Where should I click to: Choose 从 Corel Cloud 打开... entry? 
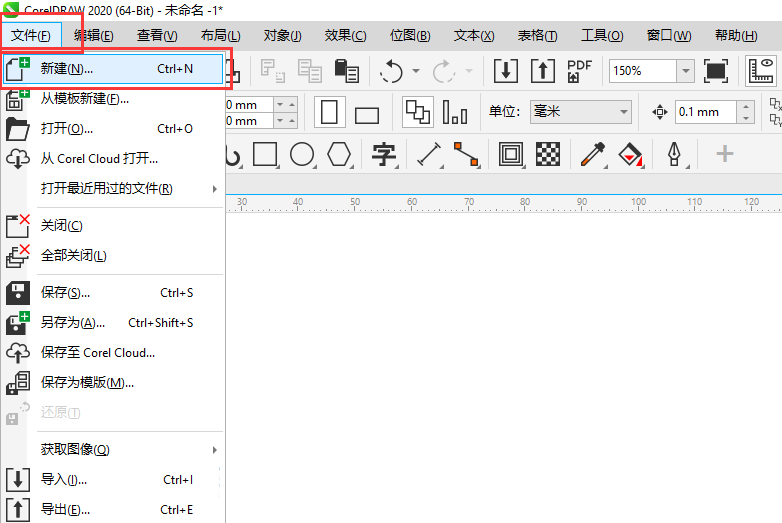pos(113,159)
